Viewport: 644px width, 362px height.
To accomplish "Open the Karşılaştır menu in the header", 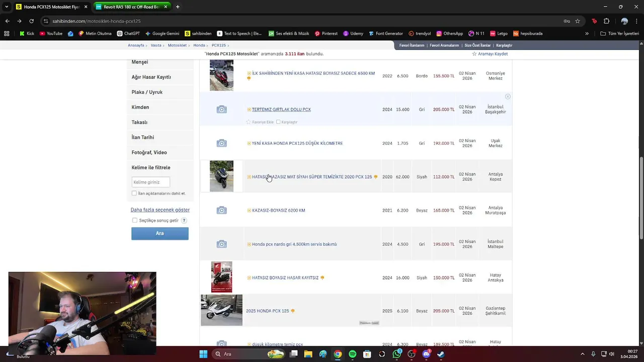I will pyautogui.click(x=504, y=45).
